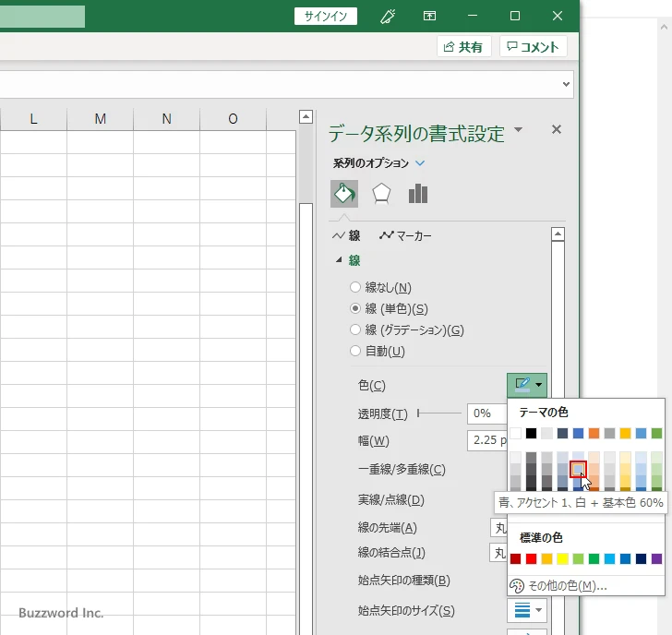Pick green Accent 6 theme color swatch
The image size is (672, 635).
[656, 433]
